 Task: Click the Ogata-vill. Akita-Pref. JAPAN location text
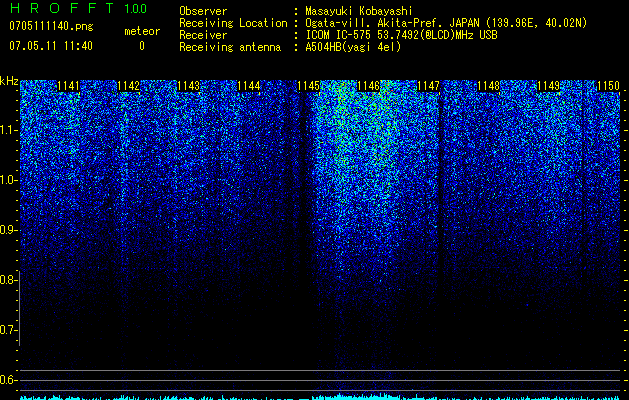coord(446,23)
